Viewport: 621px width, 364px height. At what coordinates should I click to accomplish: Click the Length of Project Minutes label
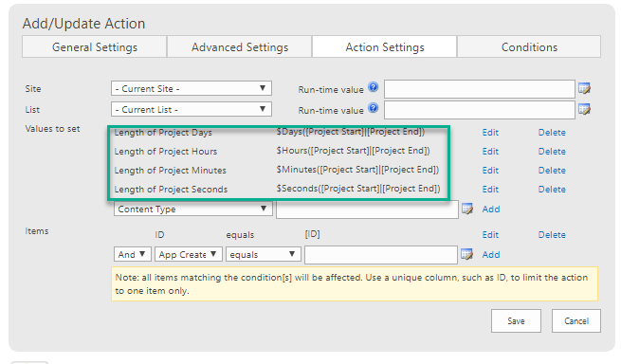tap(171, 171)
